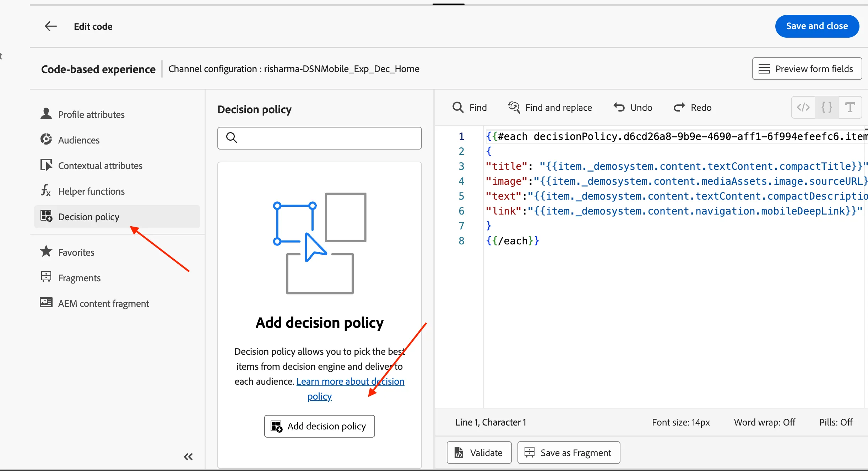Toggle Word wrap Off setting
Screen dimensions: 868x471
(x=765, y=422)
